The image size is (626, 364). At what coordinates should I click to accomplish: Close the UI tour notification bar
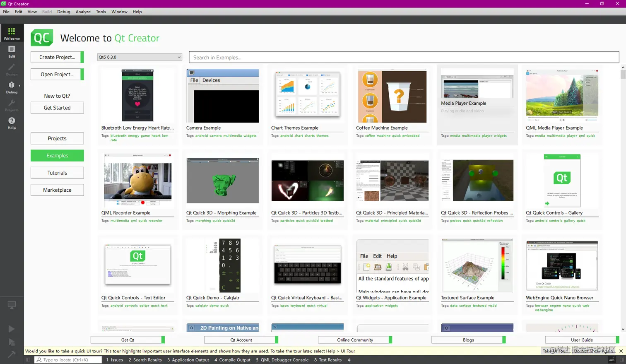click(621, 351)
